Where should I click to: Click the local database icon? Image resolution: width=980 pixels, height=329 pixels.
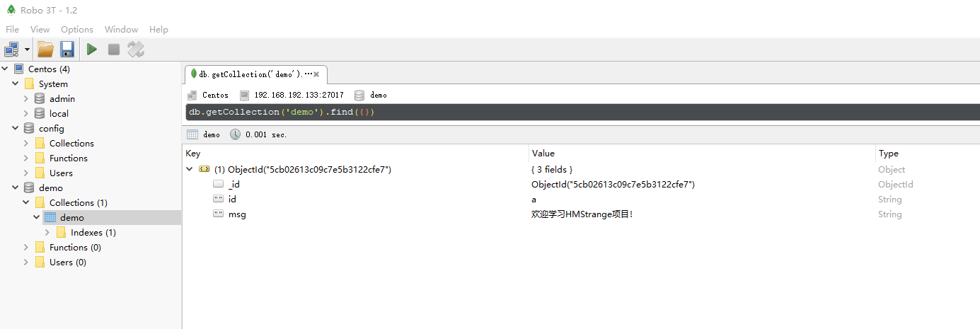pyautogui.click(x=40, y=113)
